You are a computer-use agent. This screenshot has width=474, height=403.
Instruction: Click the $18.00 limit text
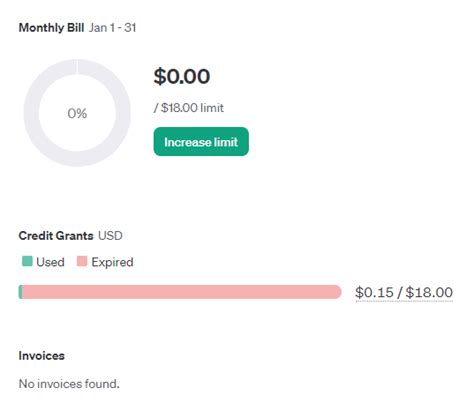coord(189,108)
